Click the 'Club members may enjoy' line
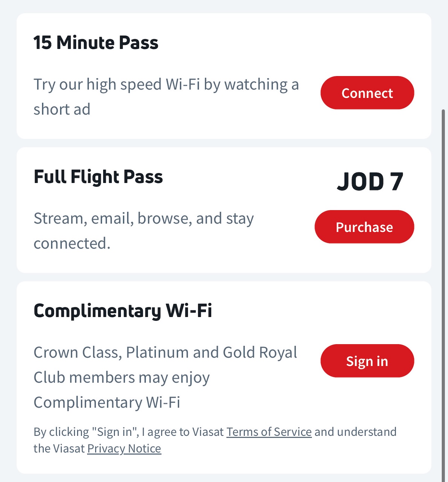The height and width of the screenshot is (482, 448). 122,377
